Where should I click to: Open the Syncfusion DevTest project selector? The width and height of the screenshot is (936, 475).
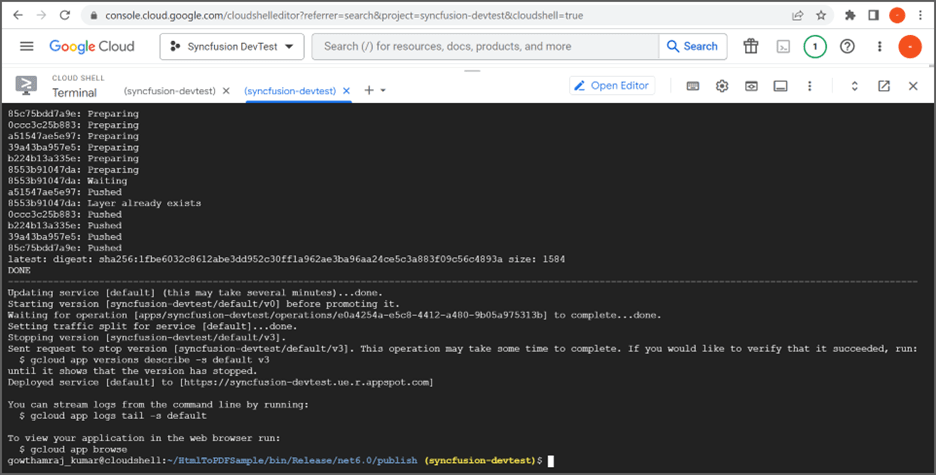tap(232, 47)
